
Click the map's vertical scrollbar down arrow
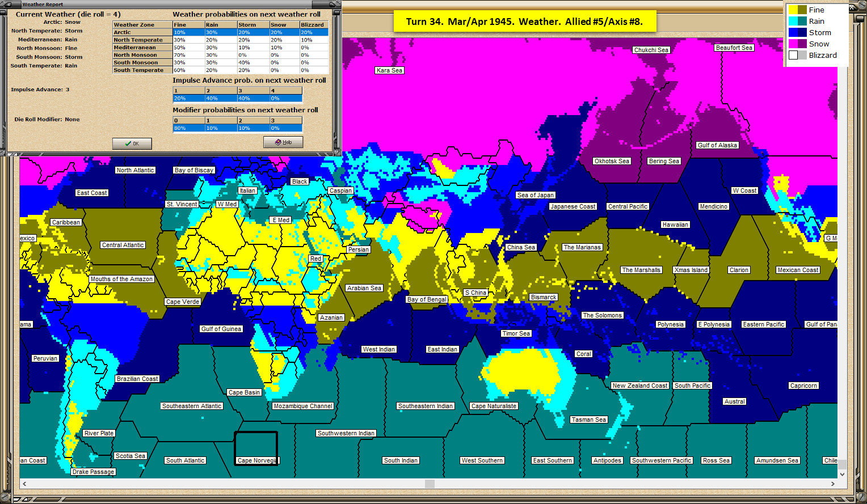coord(842,474)
